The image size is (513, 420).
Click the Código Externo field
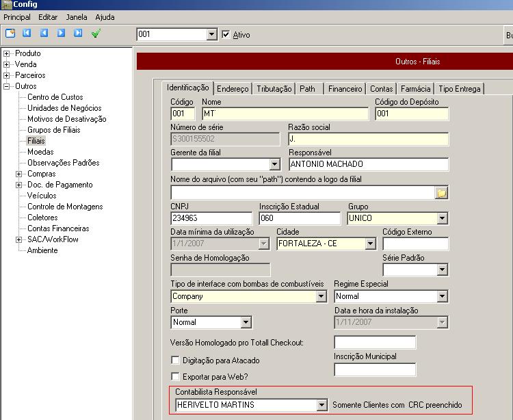point(415,244)
